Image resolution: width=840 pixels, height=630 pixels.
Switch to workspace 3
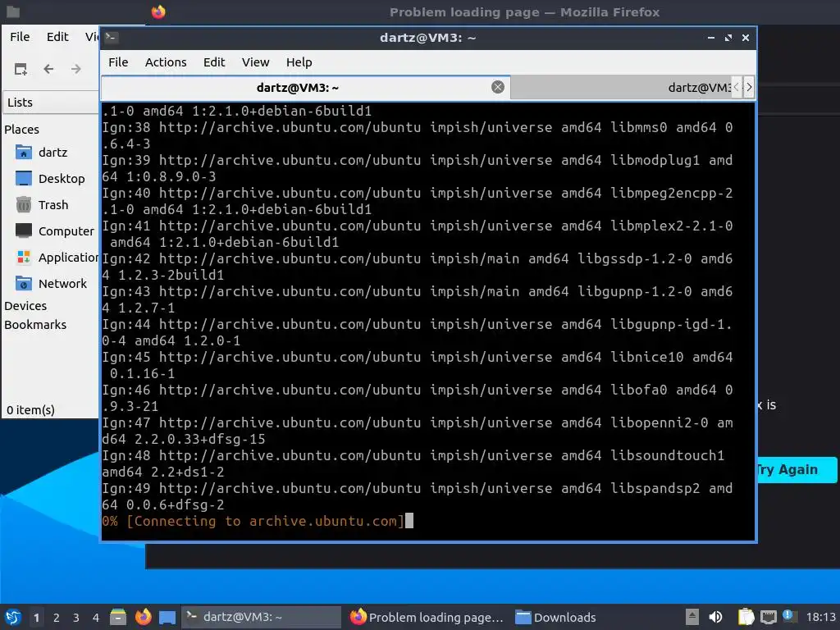click(76, 618)
